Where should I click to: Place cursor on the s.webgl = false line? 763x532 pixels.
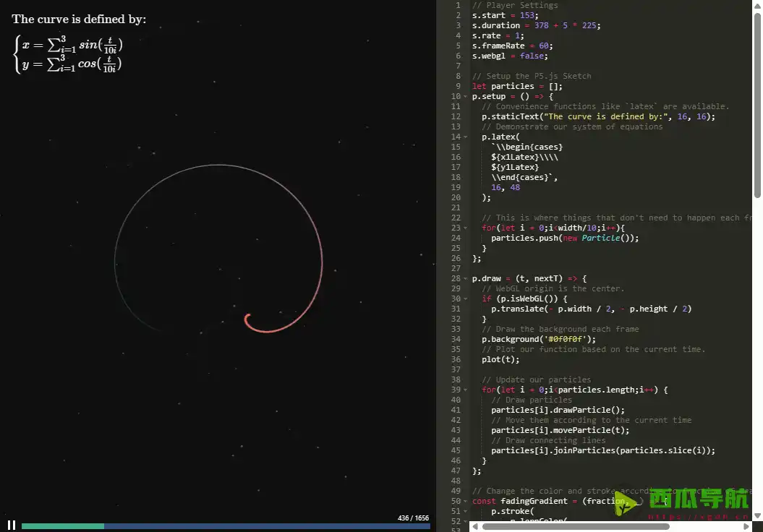pos(510,56)
